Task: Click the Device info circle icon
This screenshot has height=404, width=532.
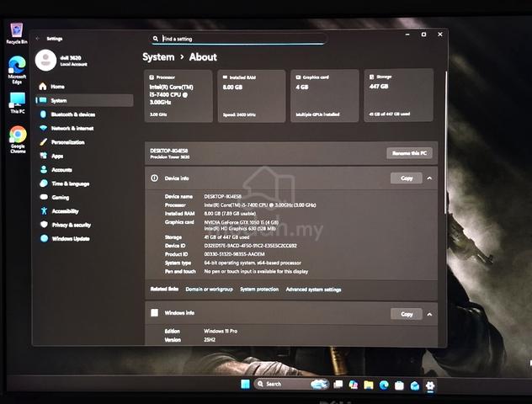Action: [154, 178]
